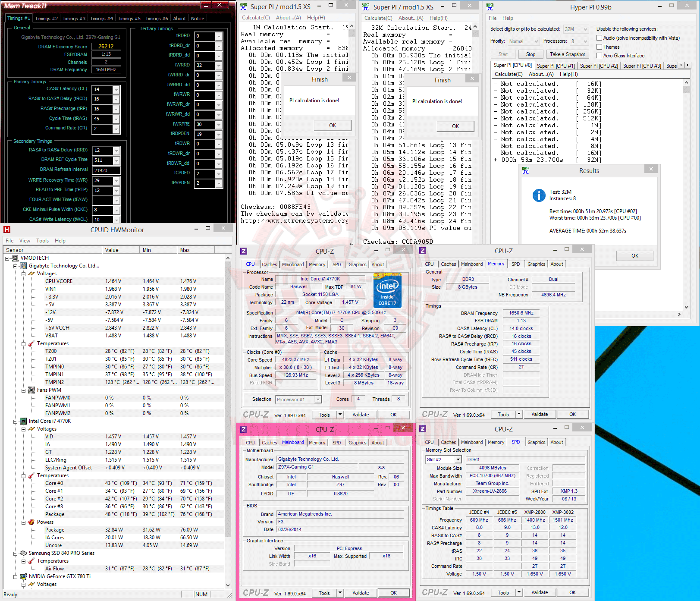The image size is (700, 601).
Task: Open the CAS# Latency (CL) dropdown in MemTweakIt
Action: tap(116, 90)
